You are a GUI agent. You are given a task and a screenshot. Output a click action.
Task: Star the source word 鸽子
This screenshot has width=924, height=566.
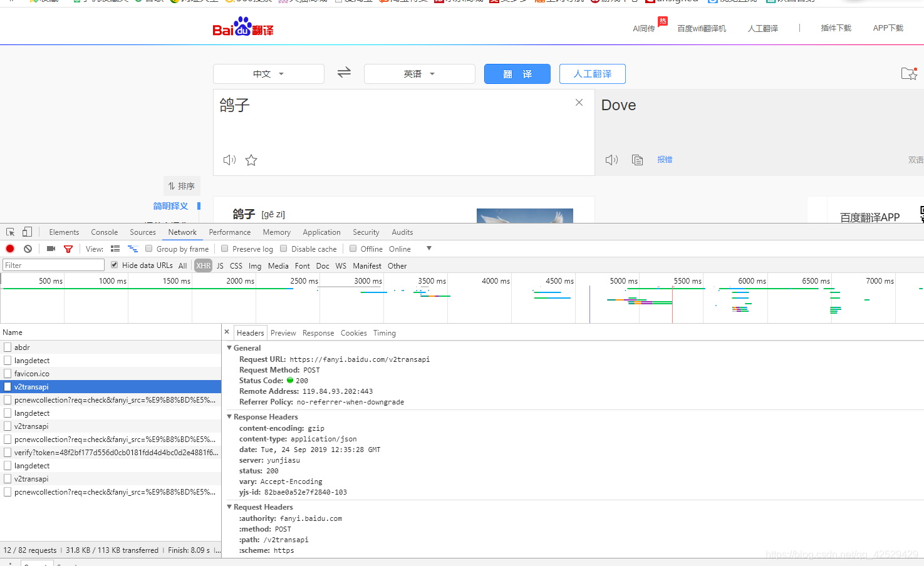click(x=251, y=160)
